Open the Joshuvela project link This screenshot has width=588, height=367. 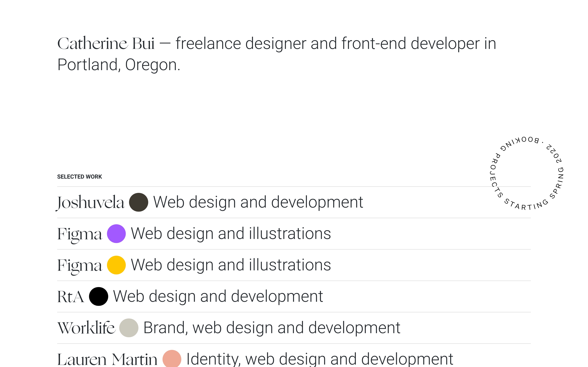[90, 202]
